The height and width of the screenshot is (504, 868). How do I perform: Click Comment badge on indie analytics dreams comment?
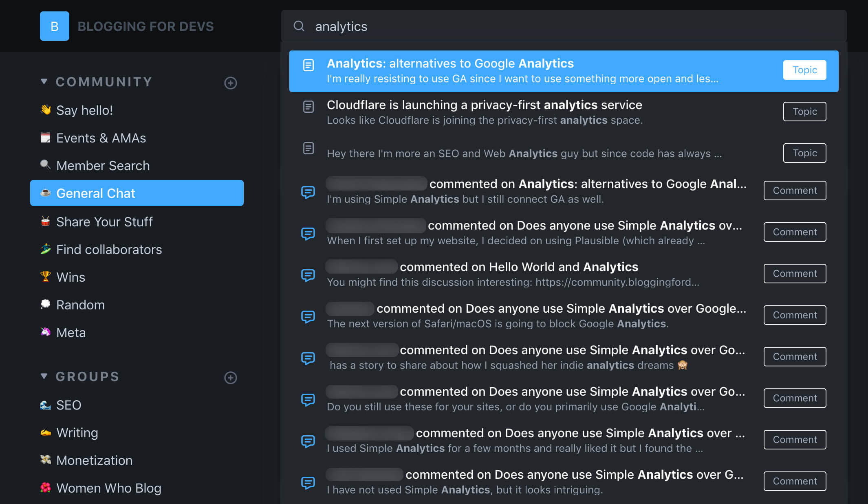tap(795, 357)
